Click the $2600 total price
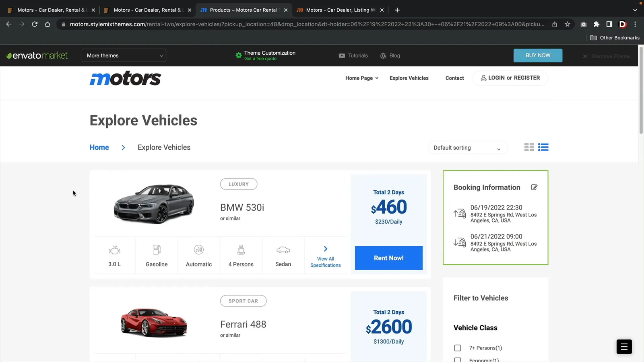This screenshot has width=644, height=362. pyautogui.click(x=389, y=327)
